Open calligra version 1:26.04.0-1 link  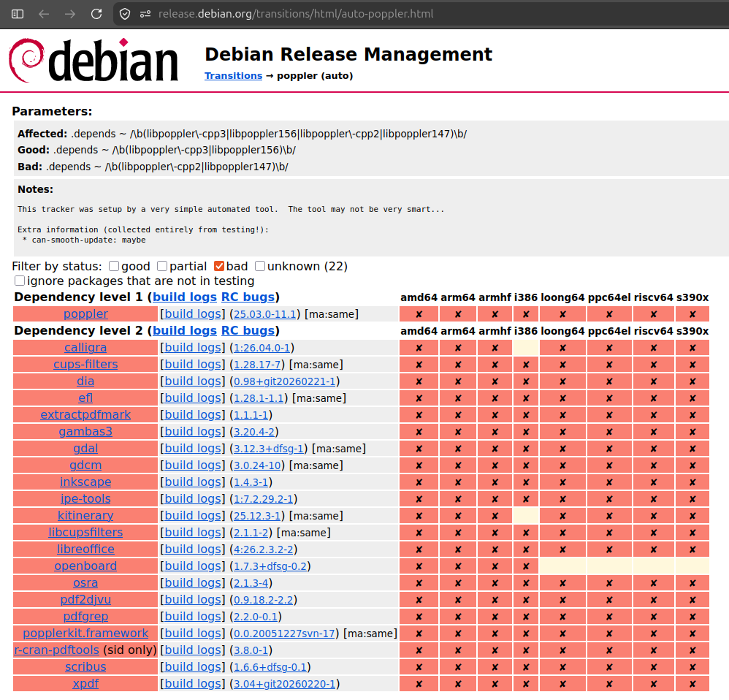tap(262, 348)
